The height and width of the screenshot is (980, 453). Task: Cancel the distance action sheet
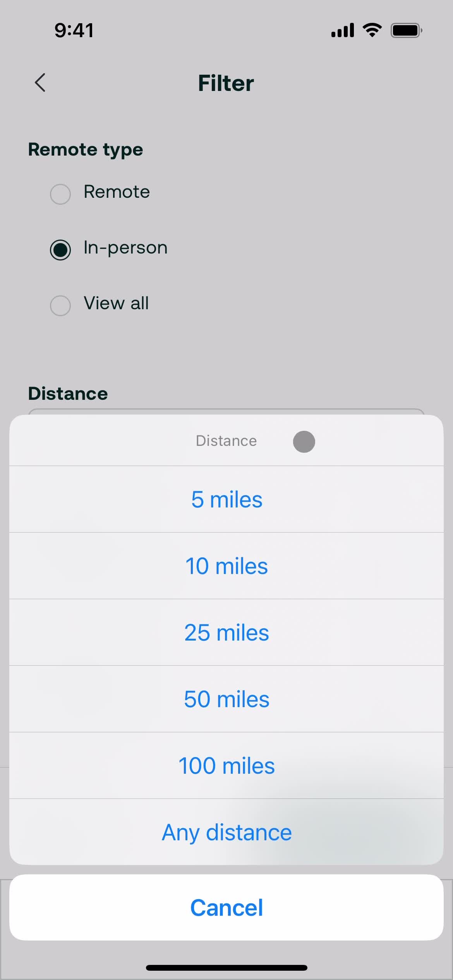[226, 908]
